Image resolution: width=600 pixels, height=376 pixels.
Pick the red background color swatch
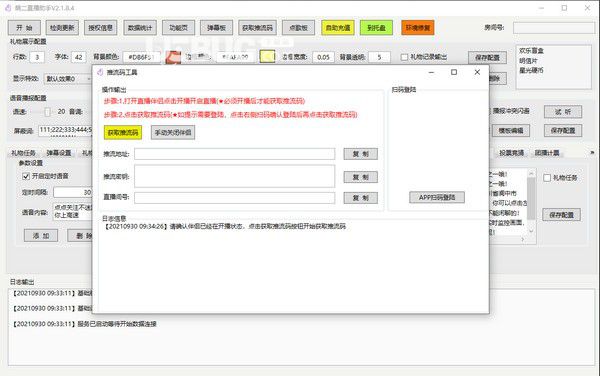tap(173, 57)
